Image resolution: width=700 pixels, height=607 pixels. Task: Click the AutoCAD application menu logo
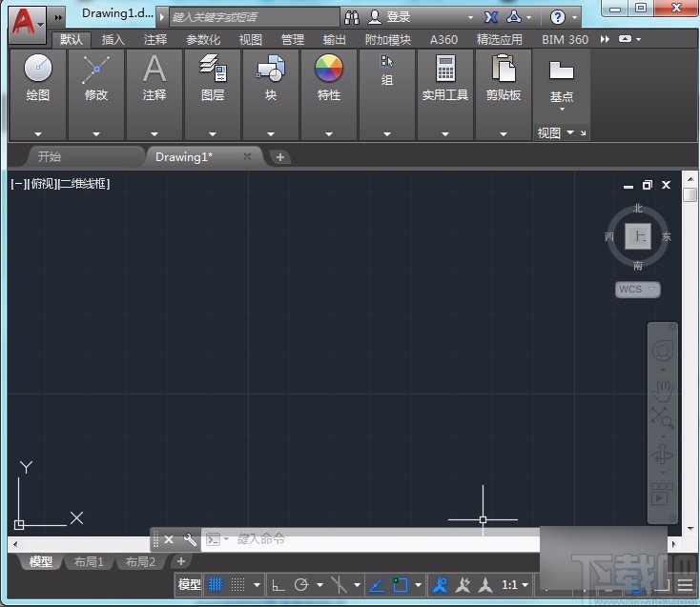point(27,19)
